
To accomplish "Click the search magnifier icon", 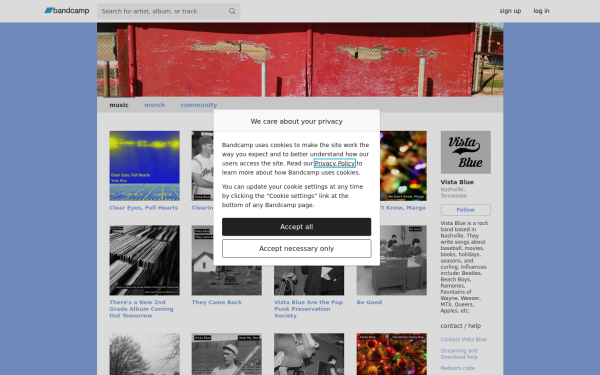I will [x=232, y=11].
